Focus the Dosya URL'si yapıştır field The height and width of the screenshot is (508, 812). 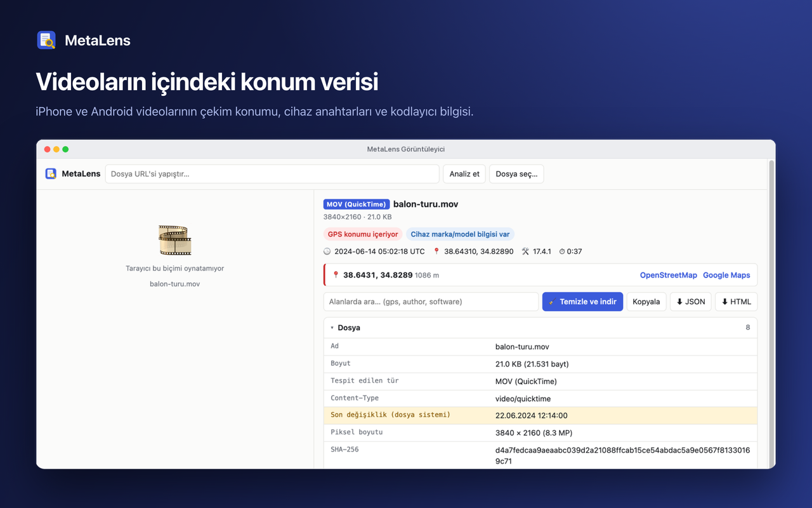[x=272, y=174]
